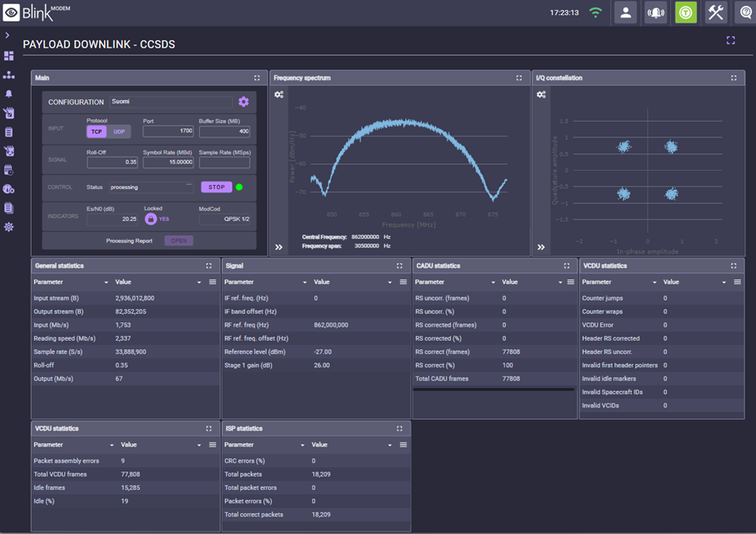The height and width of the screenshot is (534, 756).
Task: Open the tools (hammer and wrench) icon
Action: click(x=714, y=12)
